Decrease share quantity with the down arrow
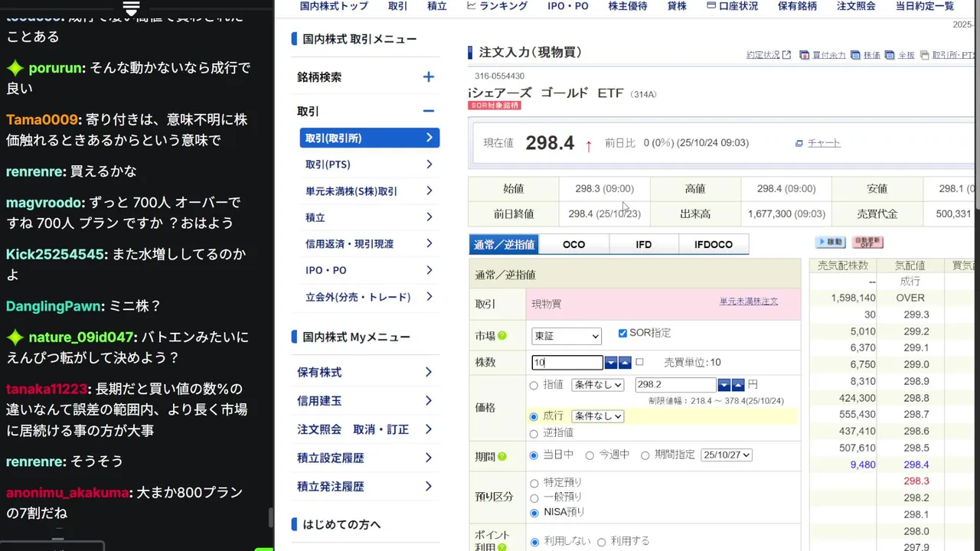This screenshot has width=980, height=551. [611, 363]
